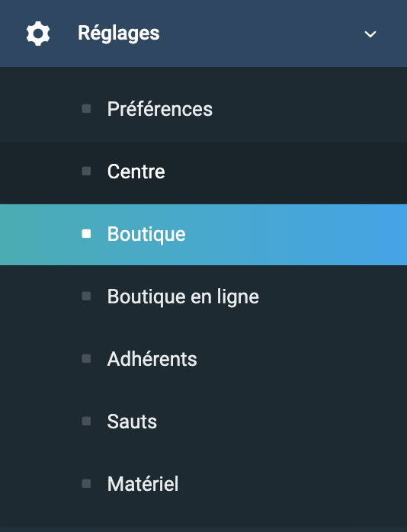The width and height of the screenshot is (407, 532).
Task: Click empty header space between Réglages and chevron
Action: 261,34
